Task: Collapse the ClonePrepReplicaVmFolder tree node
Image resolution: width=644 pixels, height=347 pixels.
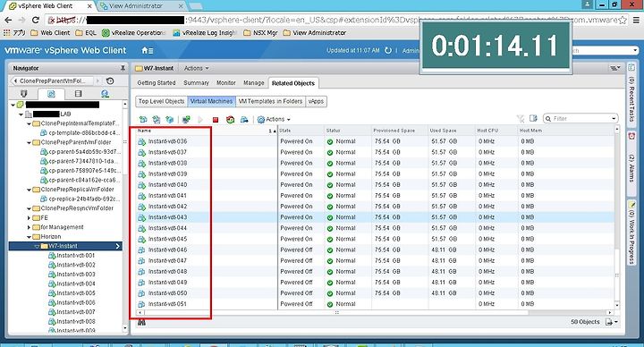Action: (30, 190)
